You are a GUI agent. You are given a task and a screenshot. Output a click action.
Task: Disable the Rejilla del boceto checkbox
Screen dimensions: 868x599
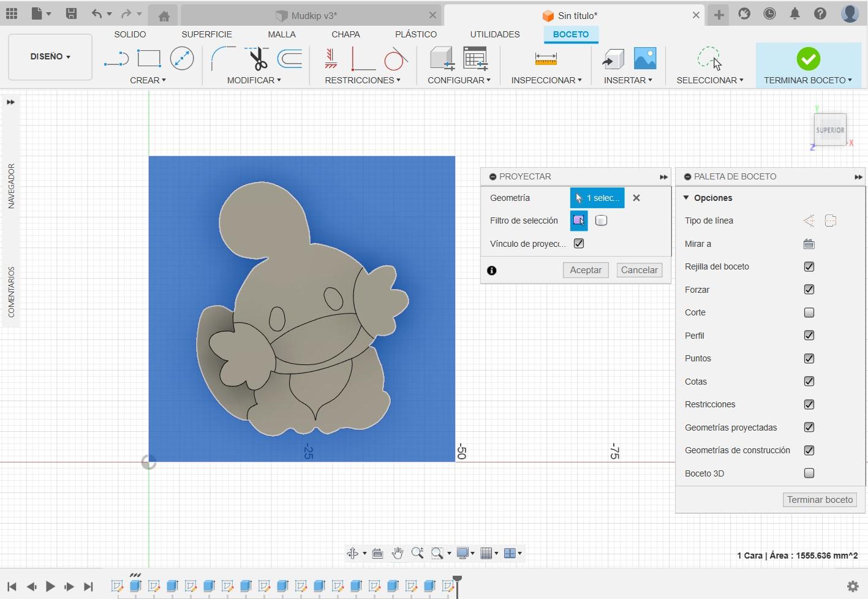pos(809,266)
